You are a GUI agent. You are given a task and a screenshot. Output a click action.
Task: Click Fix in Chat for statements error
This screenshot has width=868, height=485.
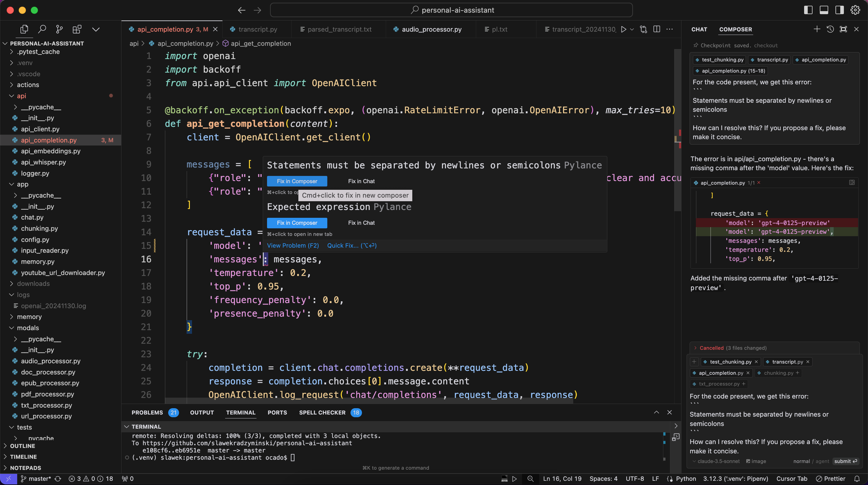pos(361,181)
